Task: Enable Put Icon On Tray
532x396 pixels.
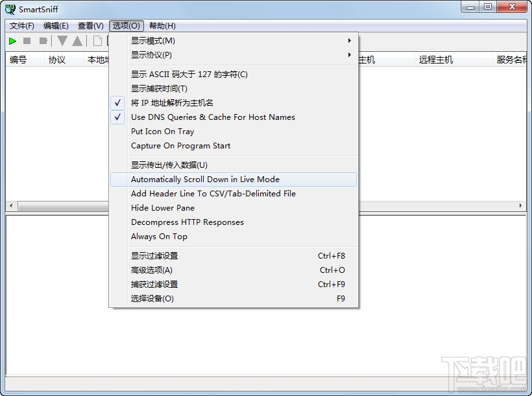Action: pos(162,131)
